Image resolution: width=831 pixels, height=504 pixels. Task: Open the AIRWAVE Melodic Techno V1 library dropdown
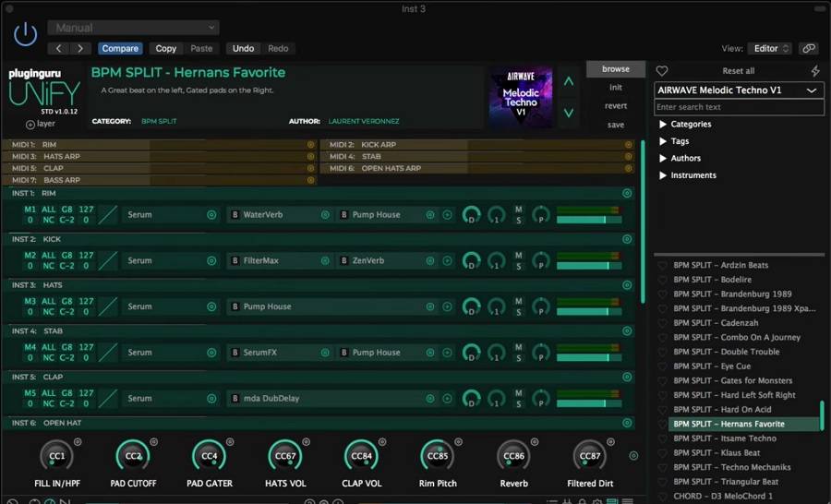click(739, 90)
